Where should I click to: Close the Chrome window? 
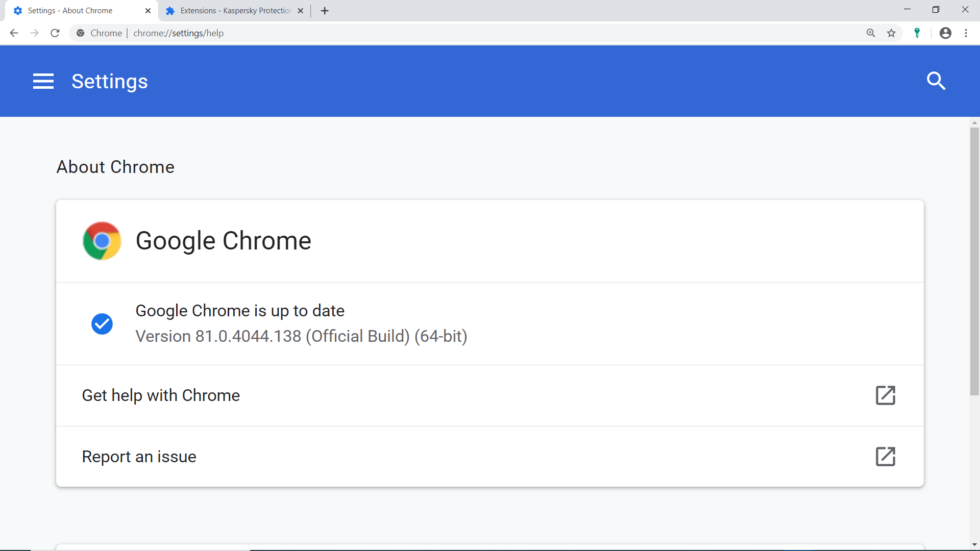click(965, 10)
